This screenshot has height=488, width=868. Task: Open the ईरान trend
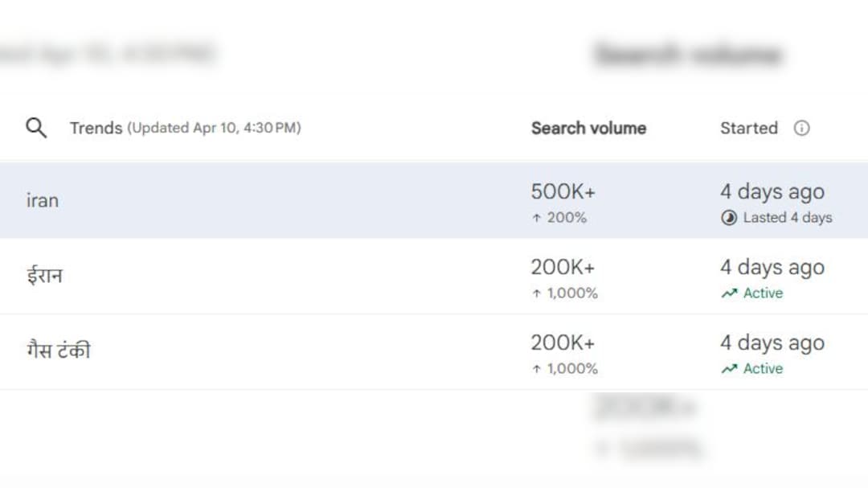[x=44, y=276]
